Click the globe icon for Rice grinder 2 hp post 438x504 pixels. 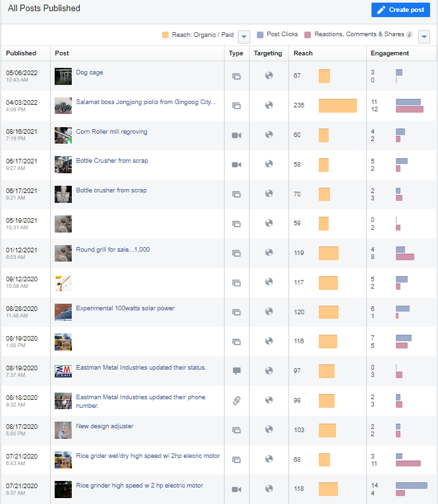coord(269,489)
